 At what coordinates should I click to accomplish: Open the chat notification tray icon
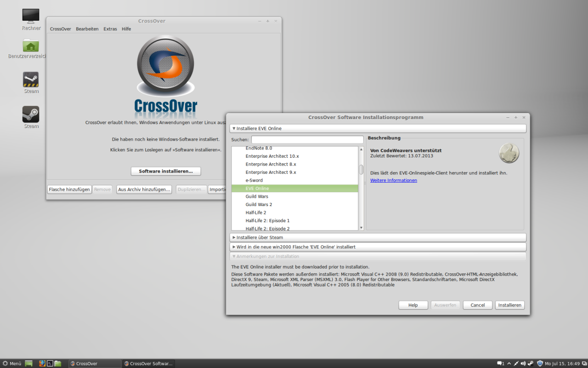(x=501, y=363)
